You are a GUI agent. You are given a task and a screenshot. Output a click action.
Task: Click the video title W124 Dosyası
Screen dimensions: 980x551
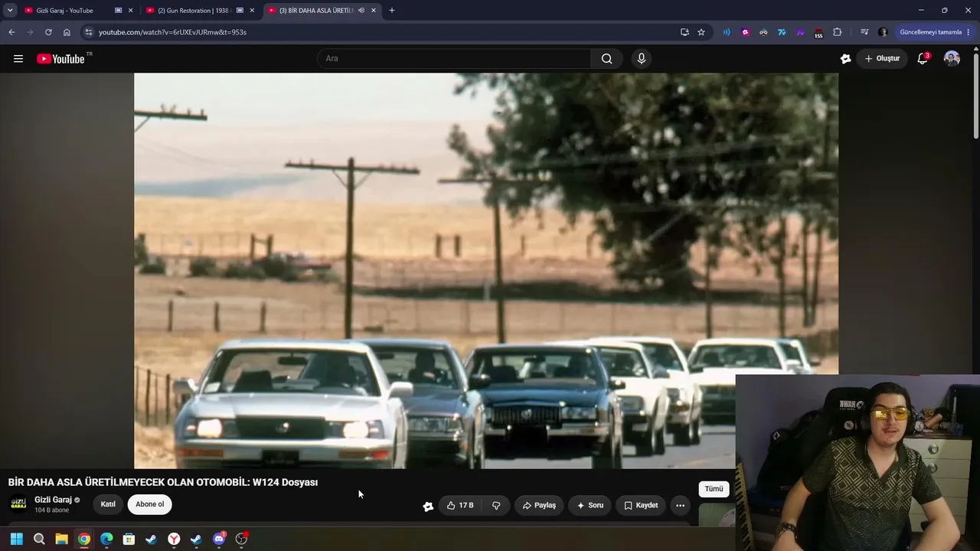point(163,482)
